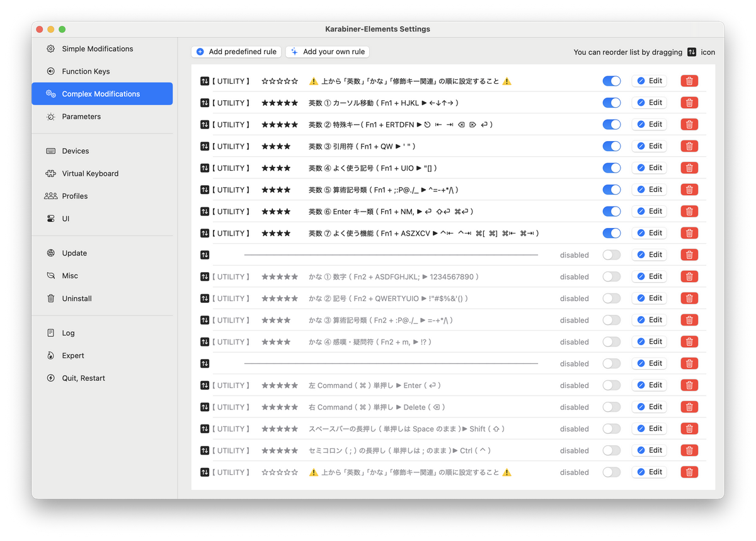756x541 pixels.
Task: Click the Virtual Keyboard puzzle icon
Action: (x=51, y=174)
